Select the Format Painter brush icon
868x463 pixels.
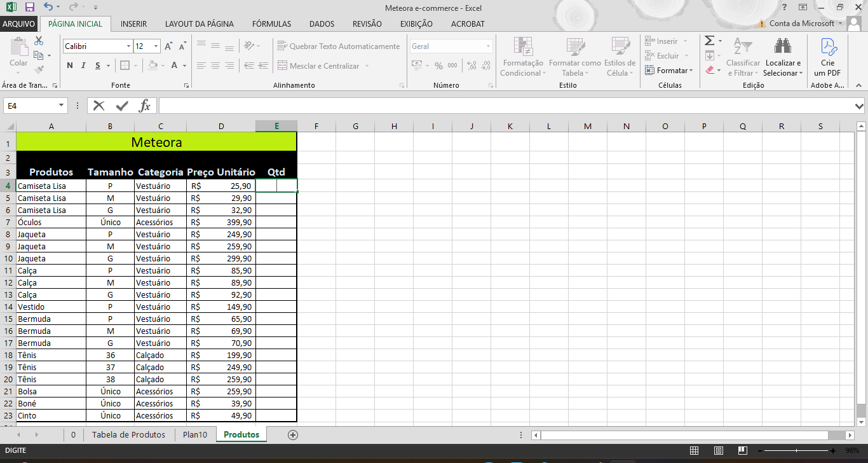(x=39, y=69)
